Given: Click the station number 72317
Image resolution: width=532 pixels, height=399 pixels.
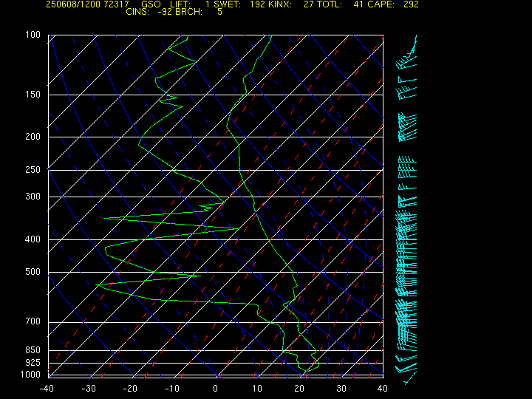Looking at the screenshot, I should (x=117, y=4).
